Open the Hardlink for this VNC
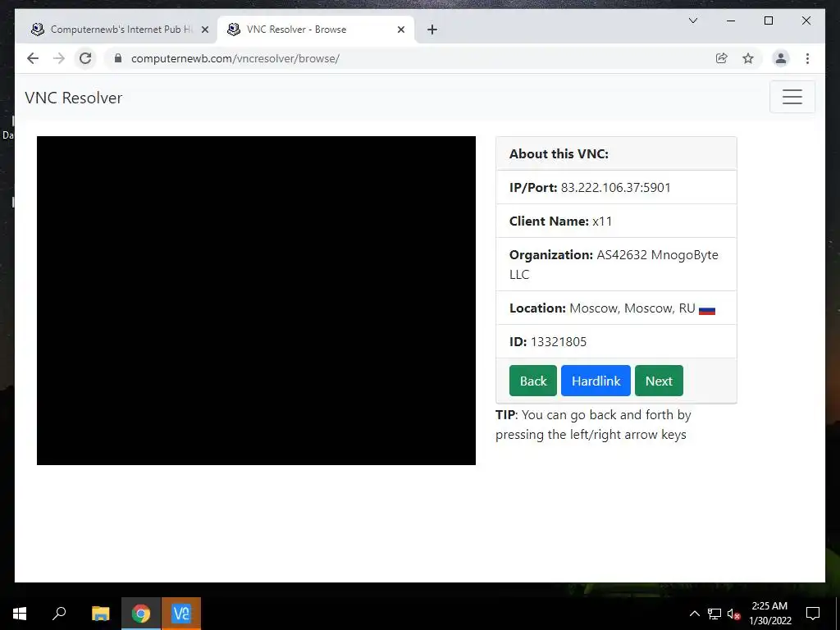The width and height of the screenshot is (840, 630). [x=596, y=381]
